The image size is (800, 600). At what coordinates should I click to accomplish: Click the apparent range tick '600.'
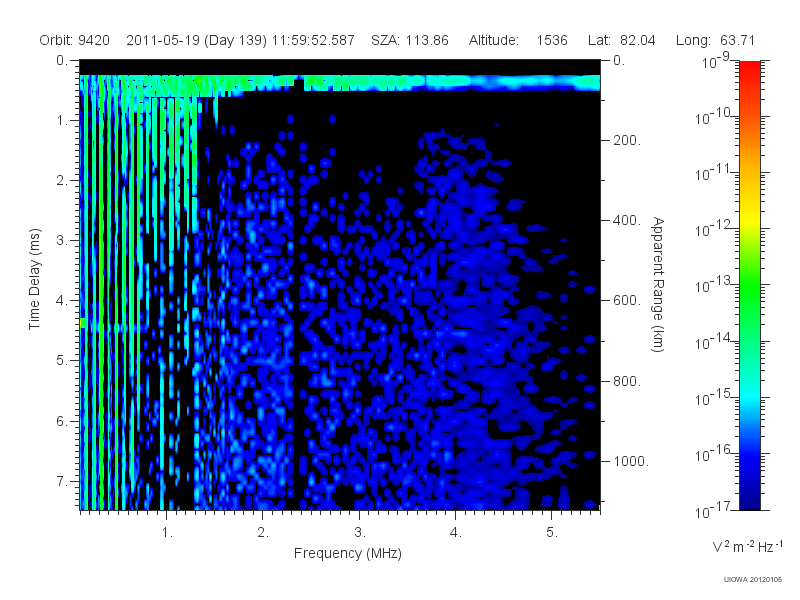click(x=627, y=301)
